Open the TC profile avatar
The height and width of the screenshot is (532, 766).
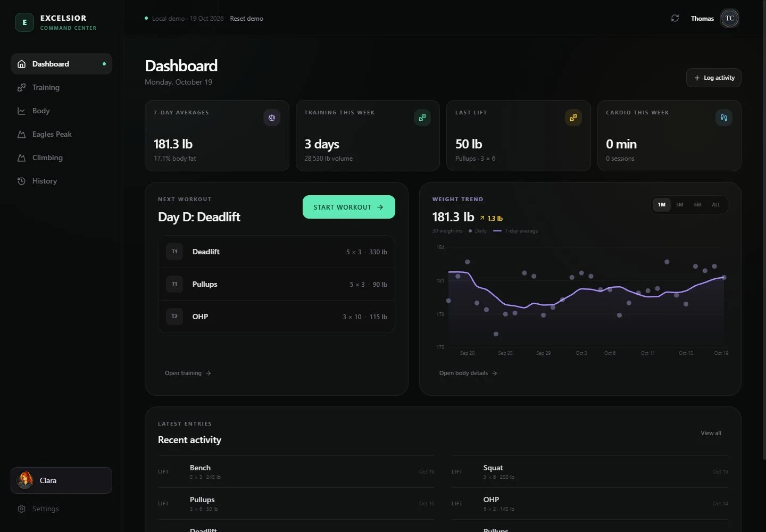[x=730, y=18]
